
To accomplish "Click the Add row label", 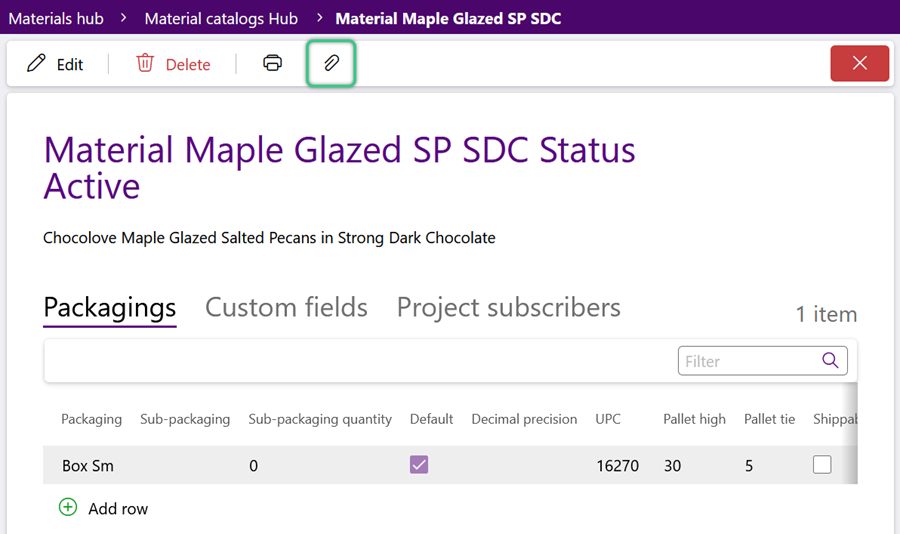I will point(118,509).
